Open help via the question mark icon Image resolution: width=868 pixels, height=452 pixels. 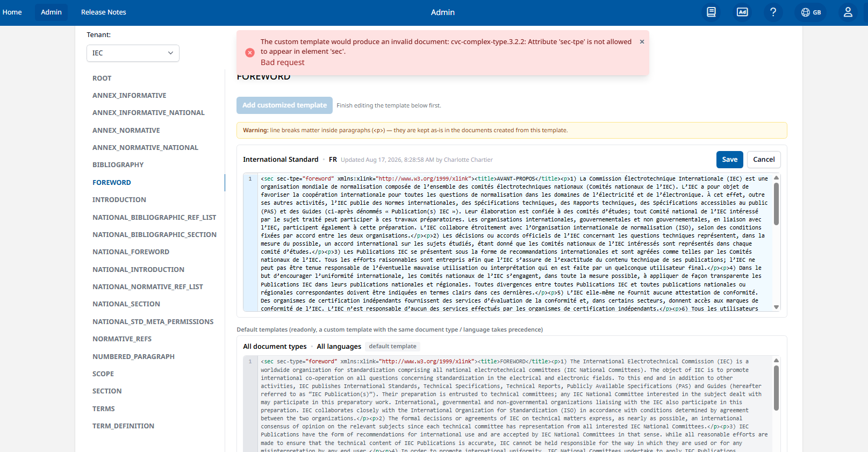pos(773,12)
